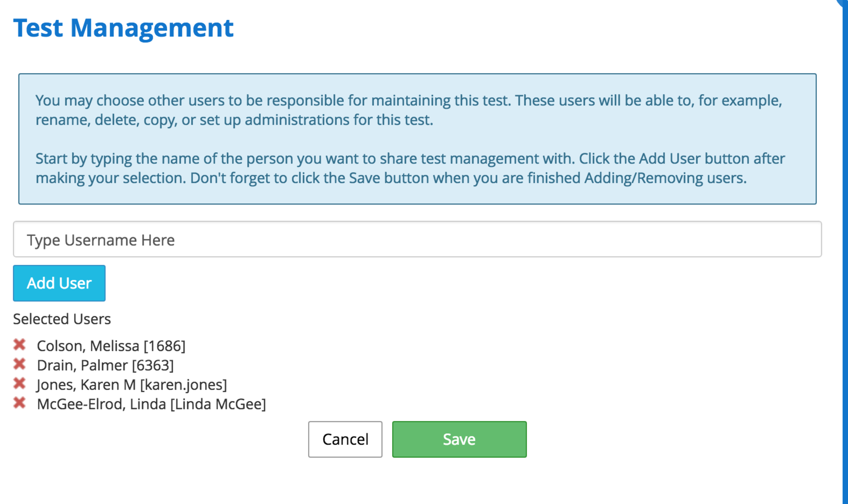
Task: Remove Colson, Melissa with red X
Action: tap(19, 345)
